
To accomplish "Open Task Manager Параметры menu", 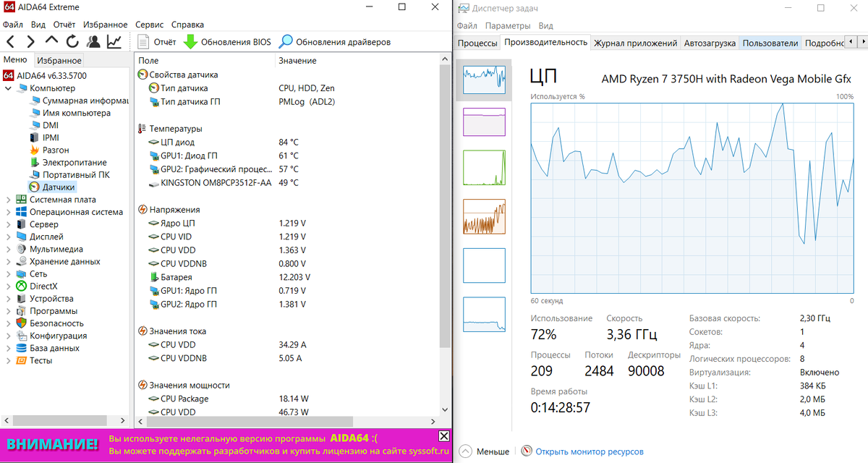I will click(x=508, y=25).
